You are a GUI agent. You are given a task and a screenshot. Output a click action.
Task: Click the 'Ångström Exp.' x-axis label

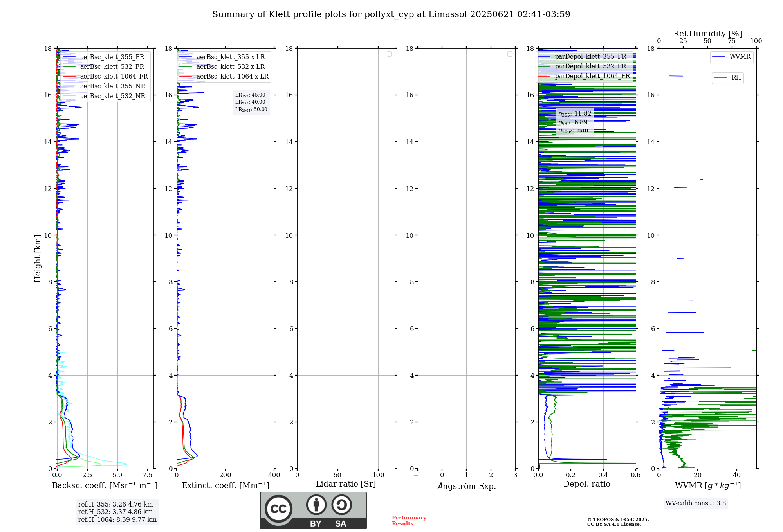point(467,486)
